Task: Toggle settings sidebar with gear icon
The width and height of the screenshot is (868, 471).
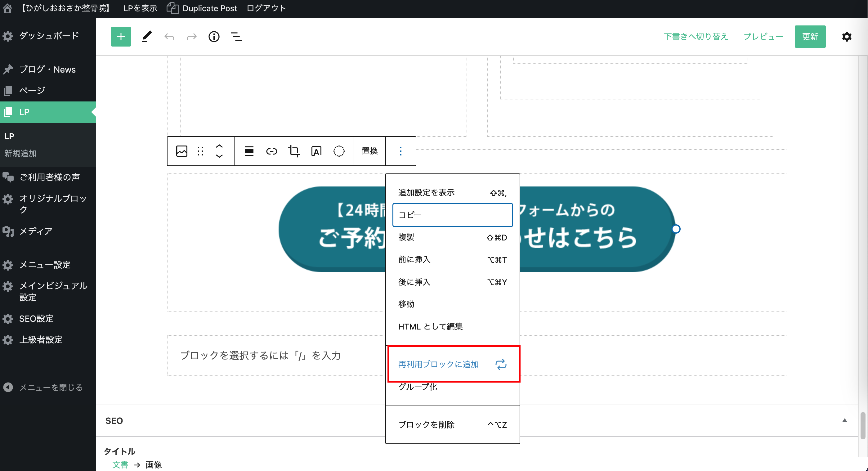Action: click(846, 36)
